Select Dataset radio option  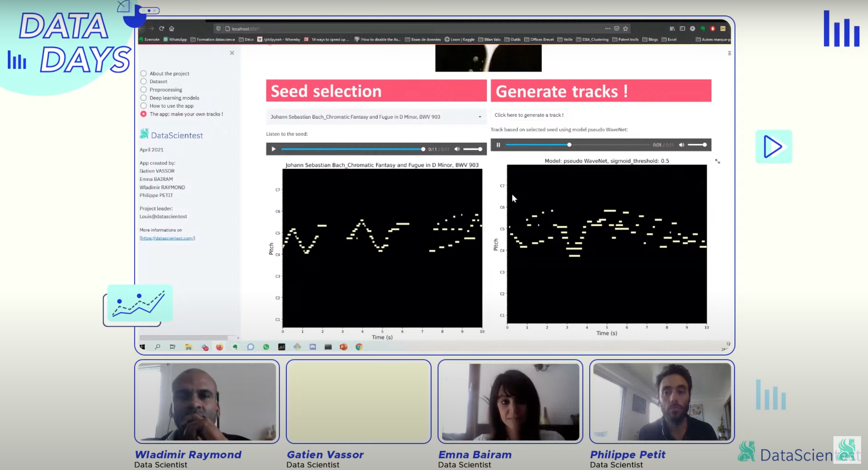[x=144, y=81]
